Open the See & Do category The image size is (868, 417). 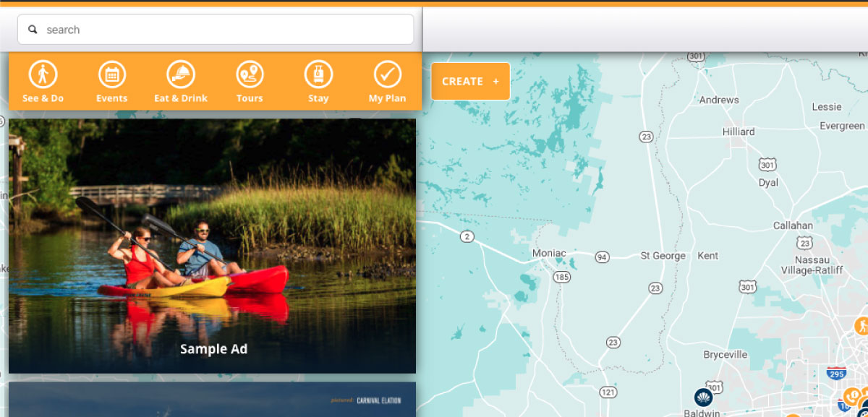pyautogui.click(x=43, y=81)
